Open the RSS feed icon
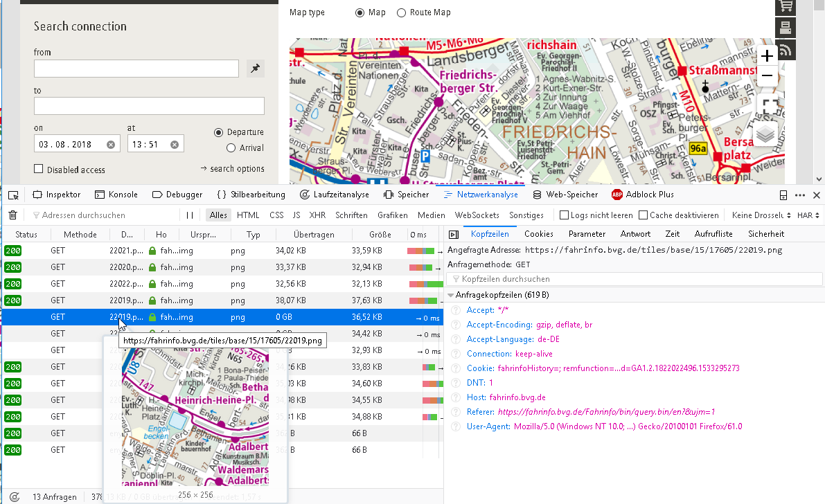The width and height of the screenshot is (825, 504). pyautogui.click(x=786, y=49)
